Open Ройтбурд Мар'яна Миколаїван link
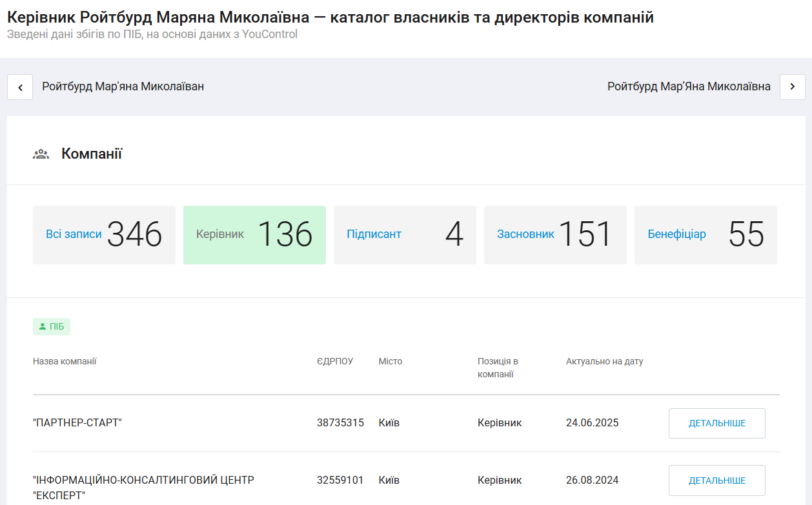Screen dimensions: 812x505 (123, 86)
